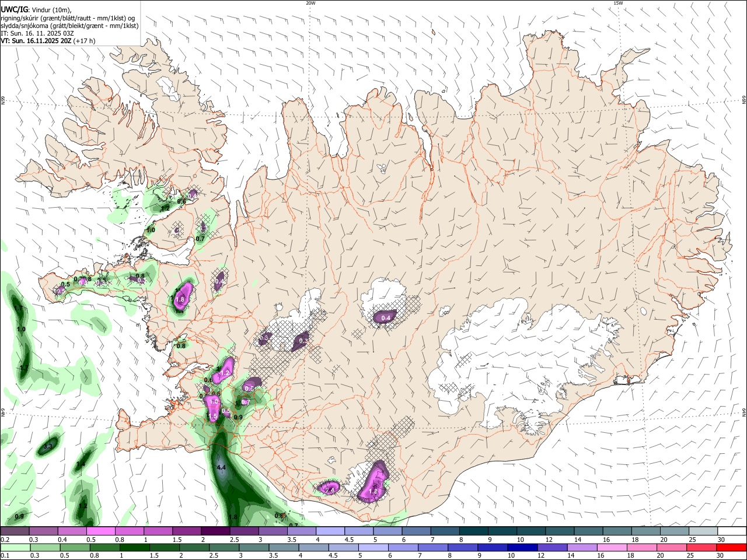Select the deep navy 10–12 rain swatch

coord(522,548)
